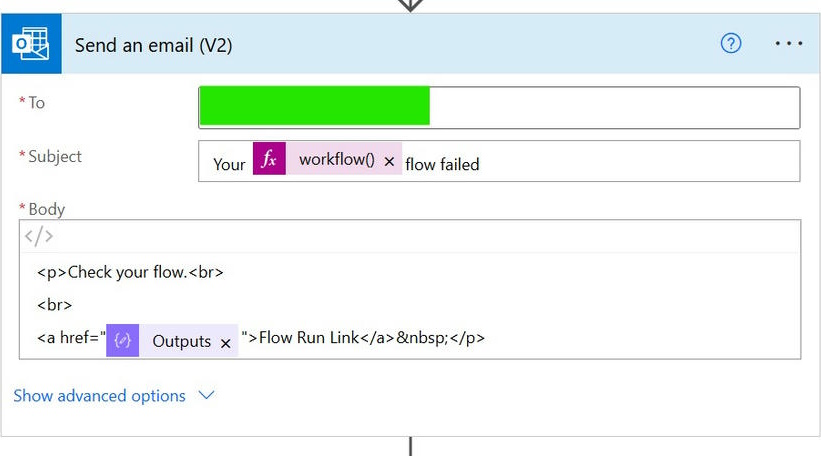
Task: Click inside the To recipient field
Action: [615, 107]
